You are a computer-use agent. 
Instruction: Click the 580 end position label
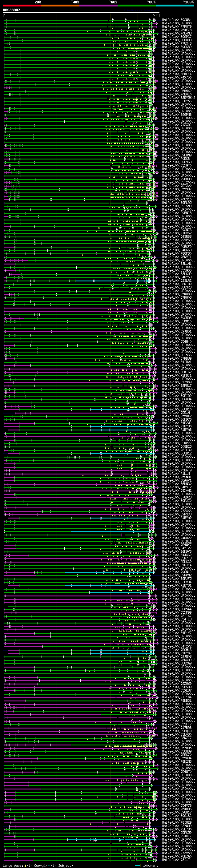pos(155,15)
